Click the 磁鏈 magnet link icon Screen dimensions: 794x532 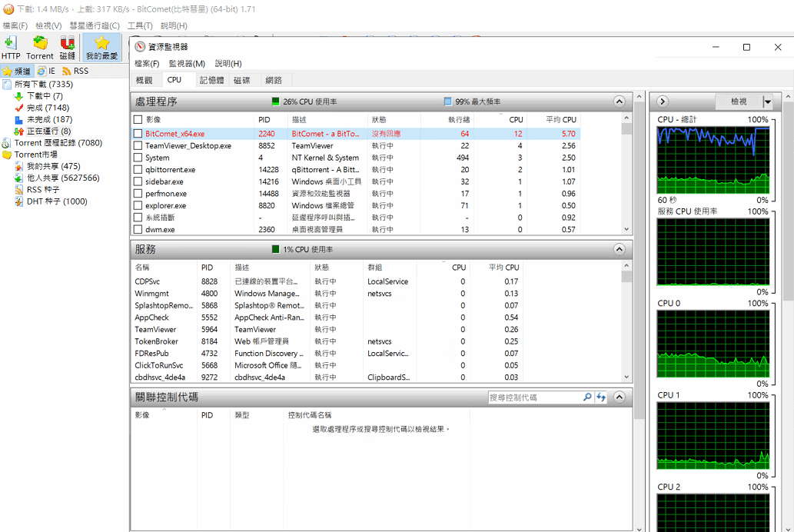(x=68, y=47)
